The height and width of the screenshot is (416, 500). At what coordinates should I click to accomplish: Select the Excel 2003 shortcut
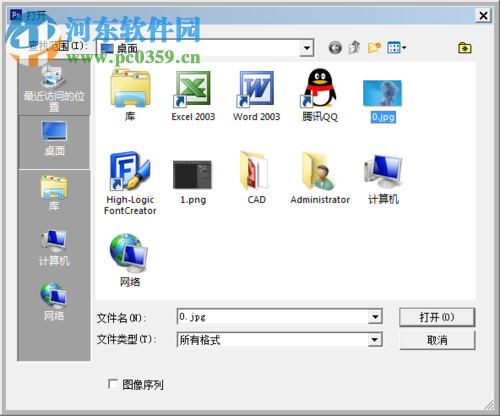click(193, 95)
